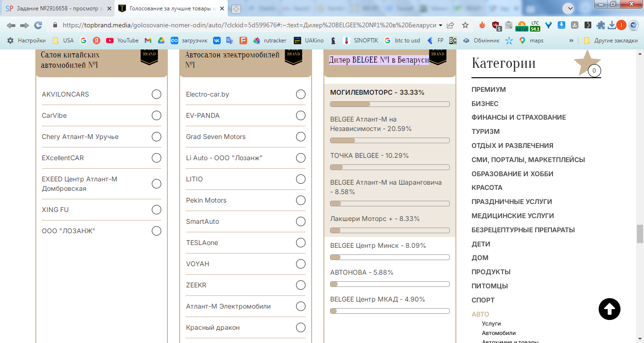Open the Bitcoin price extension

pyautogui.click(x=521, y=26)
